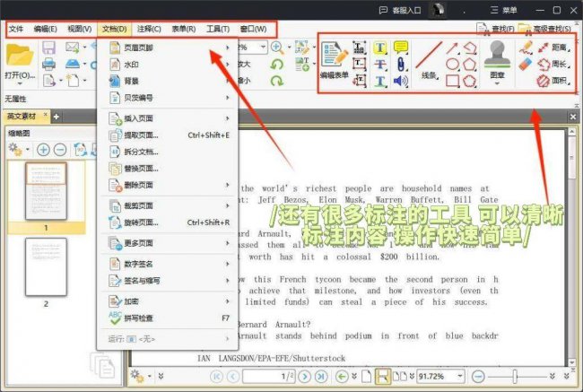Click the email envelope icon
The height and width of the screenshot is (392, 583).
coord(72,48)
